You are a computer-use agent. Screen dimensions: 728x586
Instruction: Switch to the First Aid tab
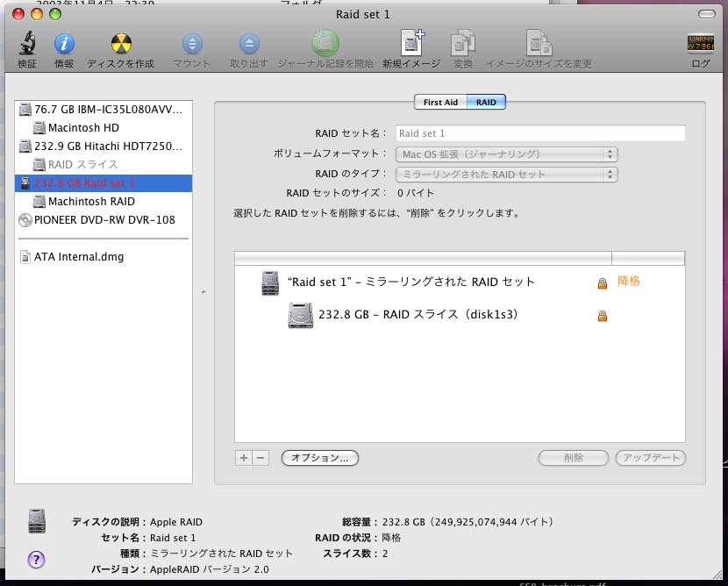440,103
